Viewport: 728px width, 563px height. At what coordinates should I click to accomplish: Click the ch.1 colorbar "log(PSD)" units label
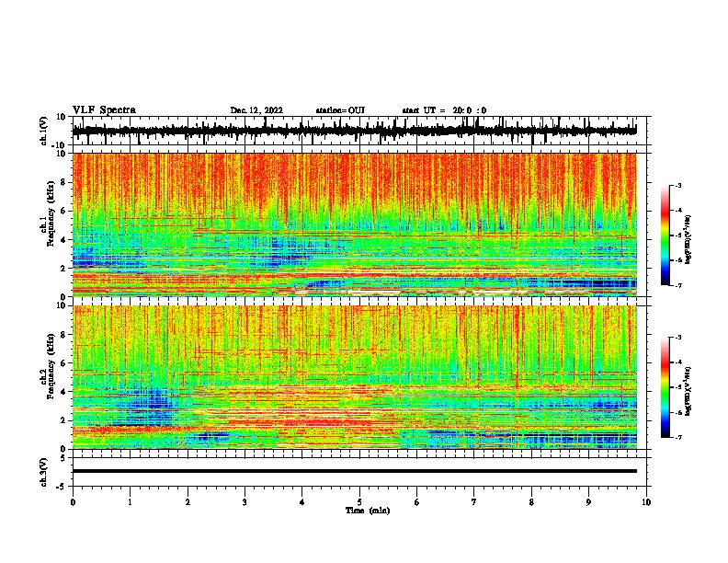[688, 239]
